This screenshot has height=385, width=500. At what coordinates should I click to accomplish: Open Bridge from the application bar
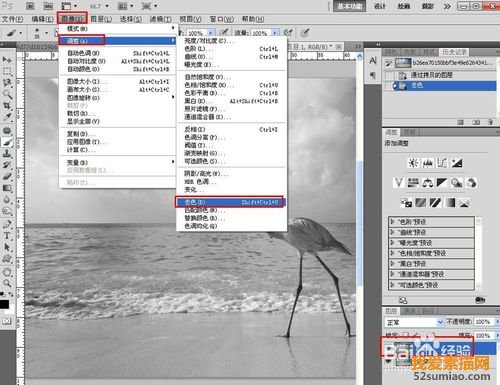coord(30,6)
